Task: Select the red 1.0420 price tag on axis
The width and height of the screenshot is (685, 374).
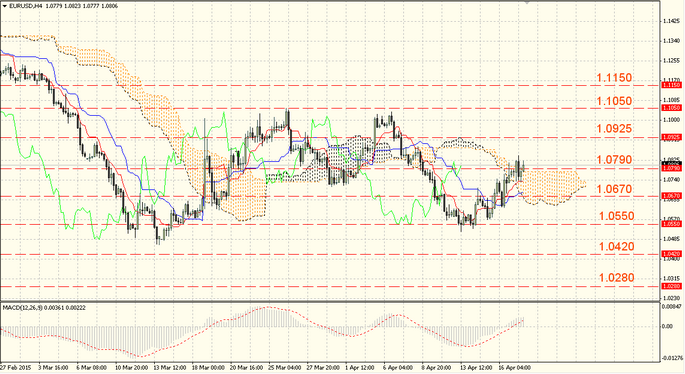Action: point(671,254)
